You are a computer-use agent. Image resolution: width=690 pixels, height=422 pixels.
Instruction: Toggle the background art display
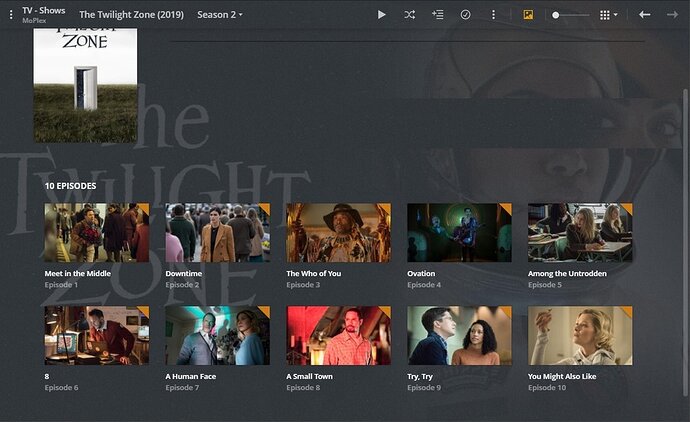click(x=528, y=15)
